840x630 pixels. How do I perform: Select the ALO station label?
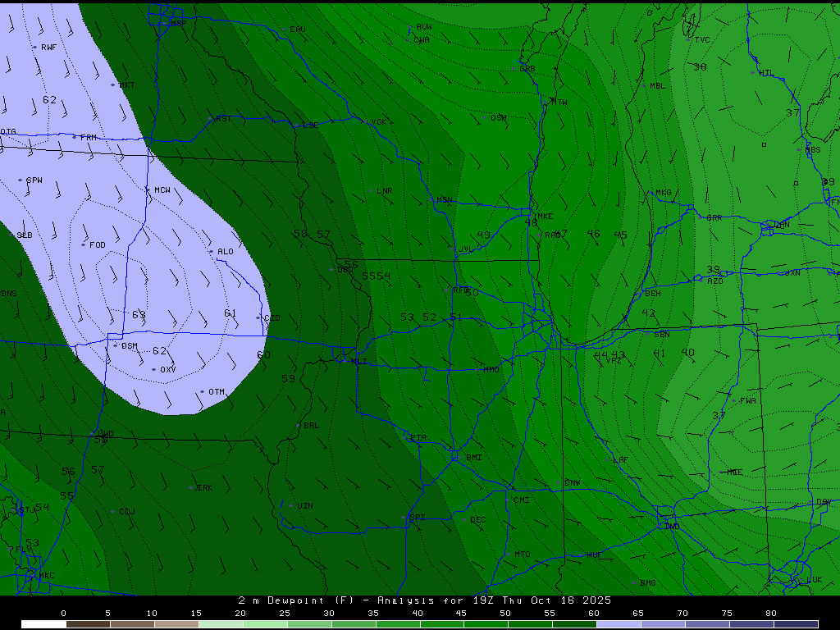[x=226, y=252]
